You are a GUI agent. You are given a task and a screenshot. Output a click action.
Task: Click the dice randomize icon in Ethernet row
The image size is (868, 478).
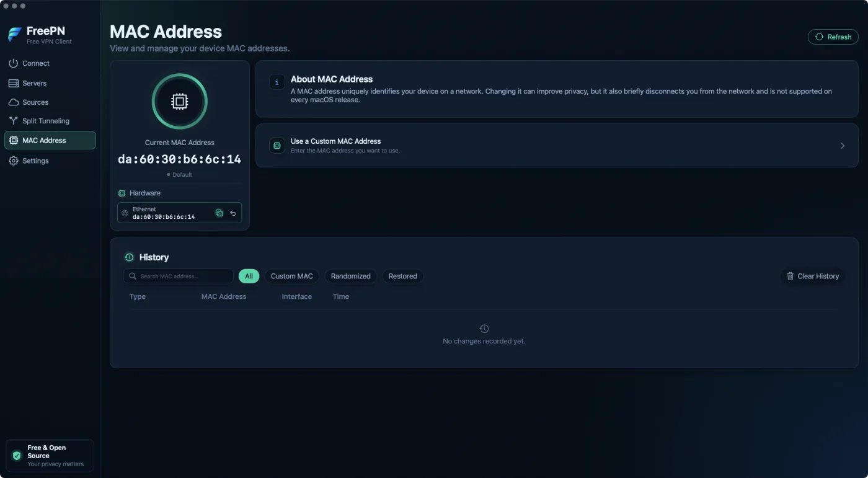219,213
